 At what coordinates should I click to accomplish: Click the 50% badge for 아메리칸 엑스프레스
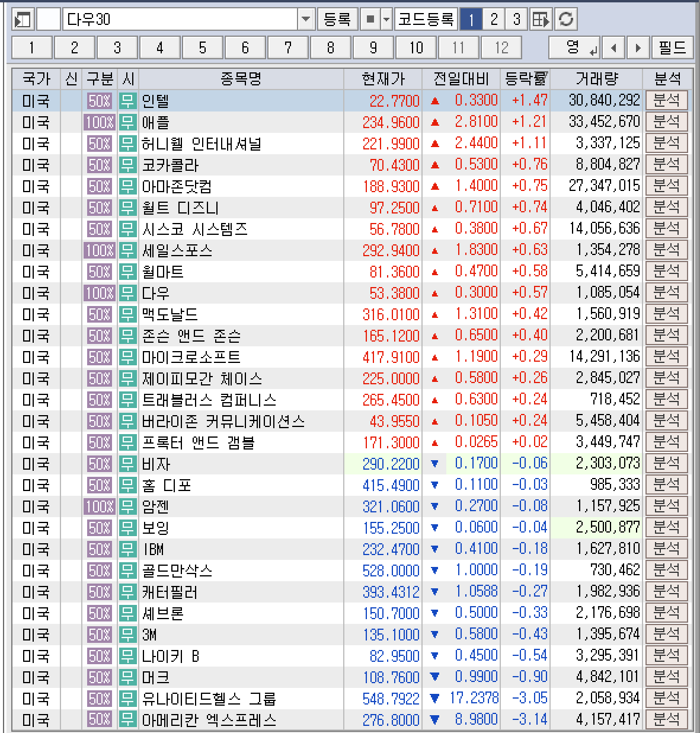pyautogui.click(x=100, y=720)
